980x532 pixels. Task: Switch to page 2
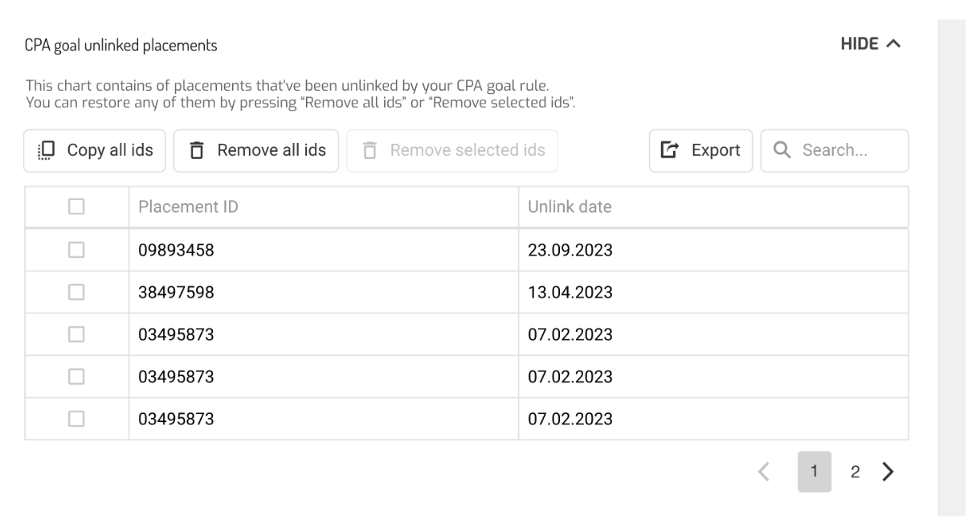tap(855, 473)
